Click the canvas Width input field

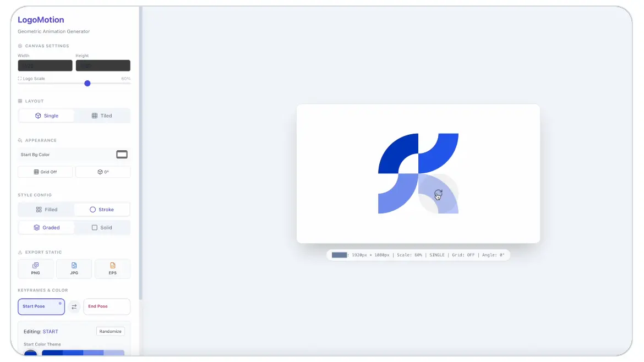[45, 65]
